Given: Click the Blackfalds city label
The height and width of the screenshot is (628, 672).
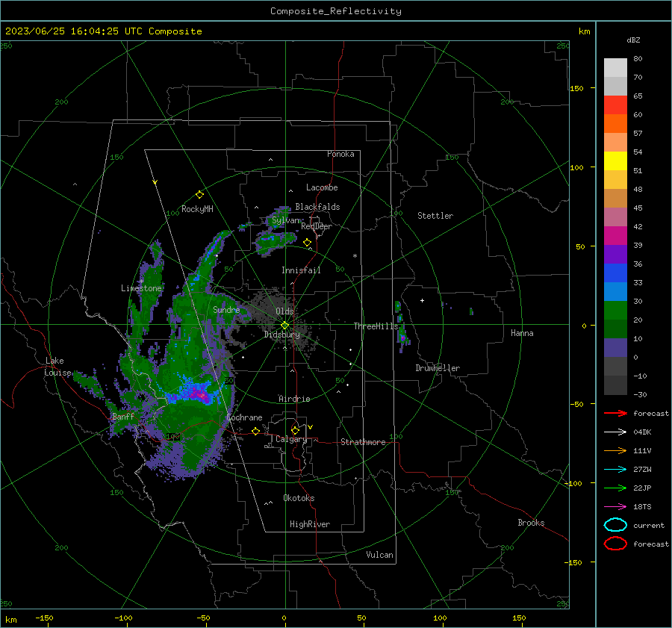Looking at the screenshot, I should (317, 207).
